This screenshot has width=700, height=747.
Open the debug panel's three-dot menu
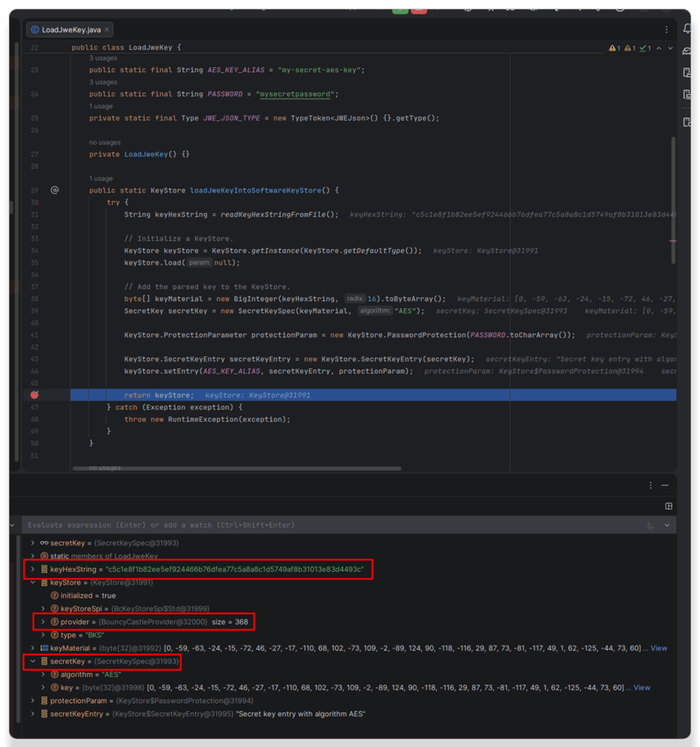pyautogui.click(x=651, y=485)
